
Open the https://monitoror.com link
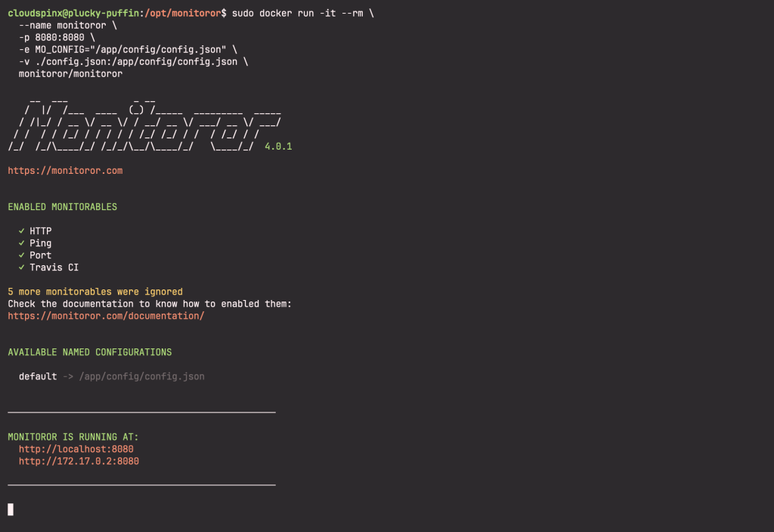(x=65, y=170)
